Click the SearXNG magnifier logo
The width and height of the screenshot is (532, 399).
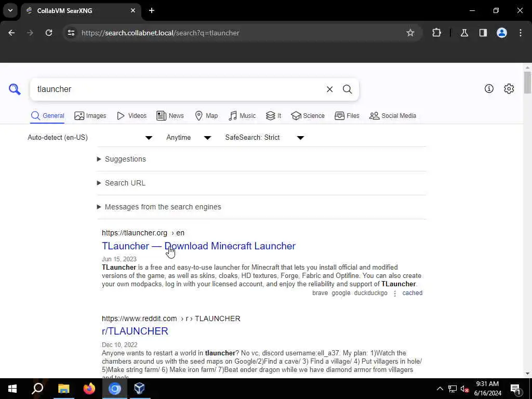[15, 89]
